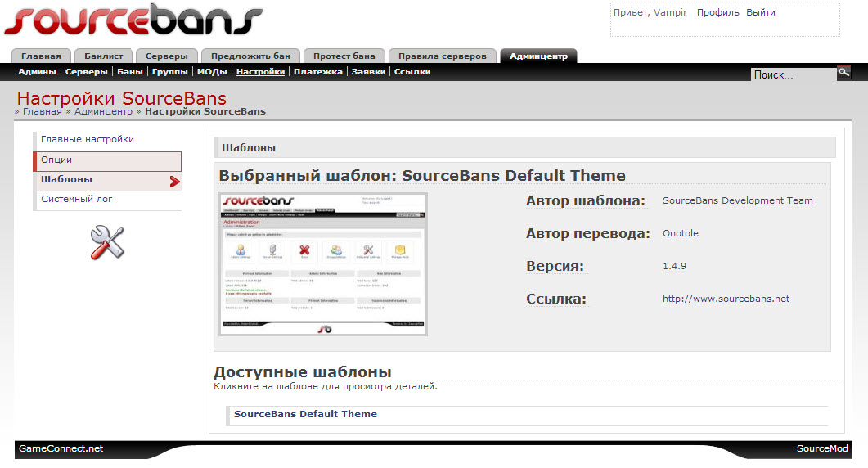Open Админы in the submenu bar

point(37,71)
